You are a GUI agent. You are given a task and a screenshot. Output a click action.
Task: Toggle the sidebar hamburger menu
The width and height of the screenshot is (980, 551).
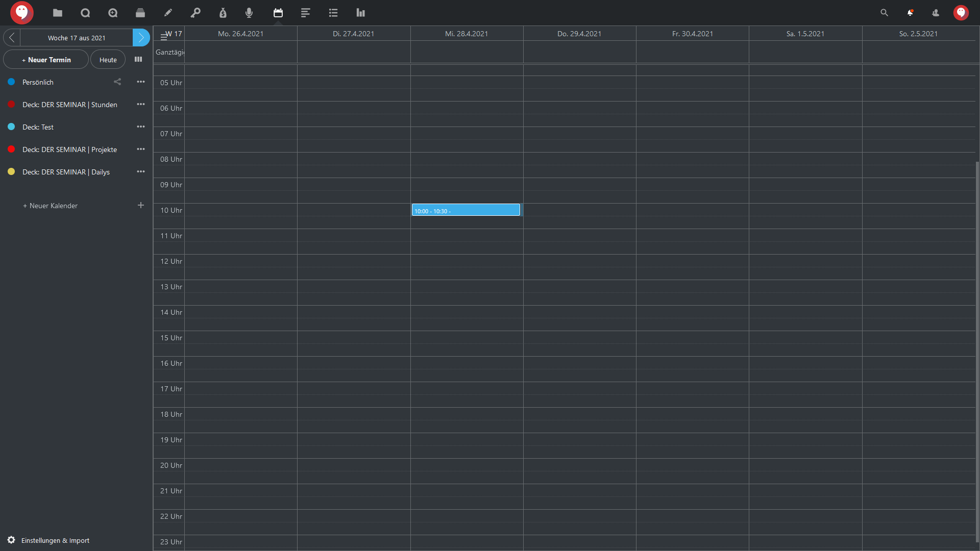(x=164, y=37)
